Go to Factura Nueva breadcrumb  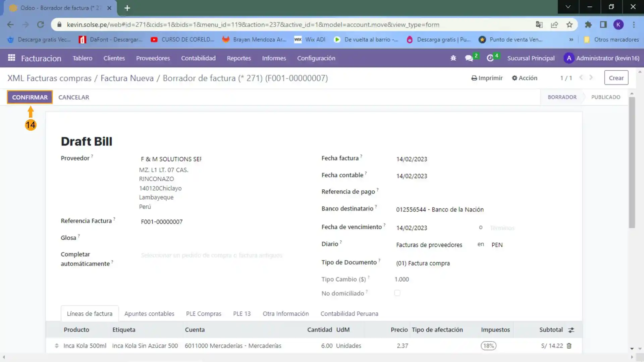(x=127, y=78)
